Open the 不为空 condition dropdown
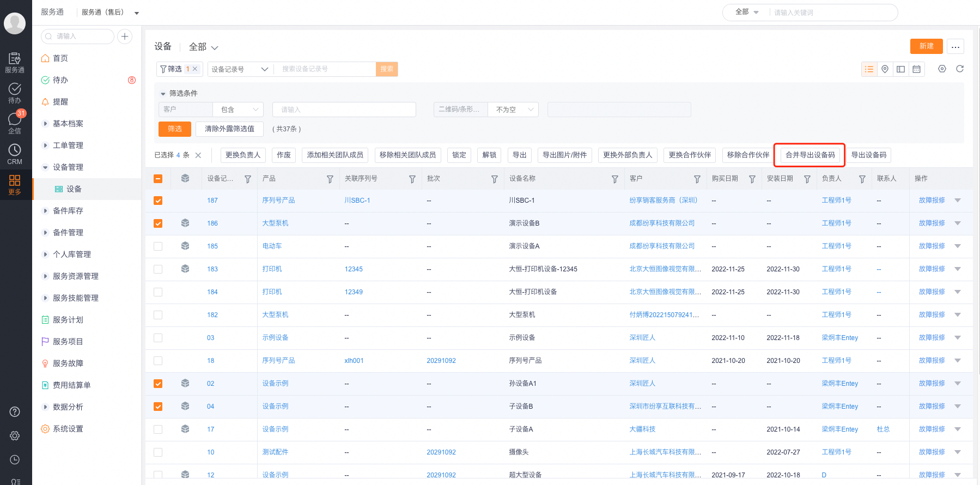The width and height of the screenshot is (980, 485). (x=513, y=110)
